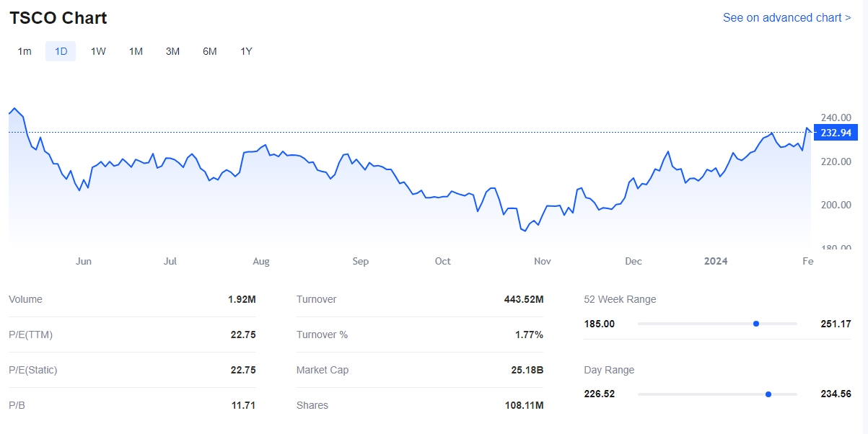Choose the 1W chart interval
Screen dimensions: 868x434
tap(98, 51)
